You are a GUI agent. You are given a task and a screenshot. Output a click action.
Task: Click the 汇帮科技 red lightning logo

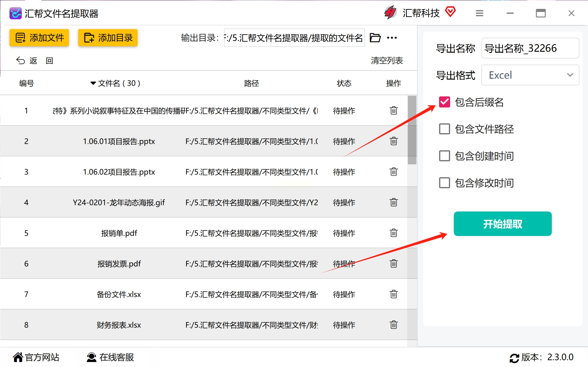coord(390,13)
